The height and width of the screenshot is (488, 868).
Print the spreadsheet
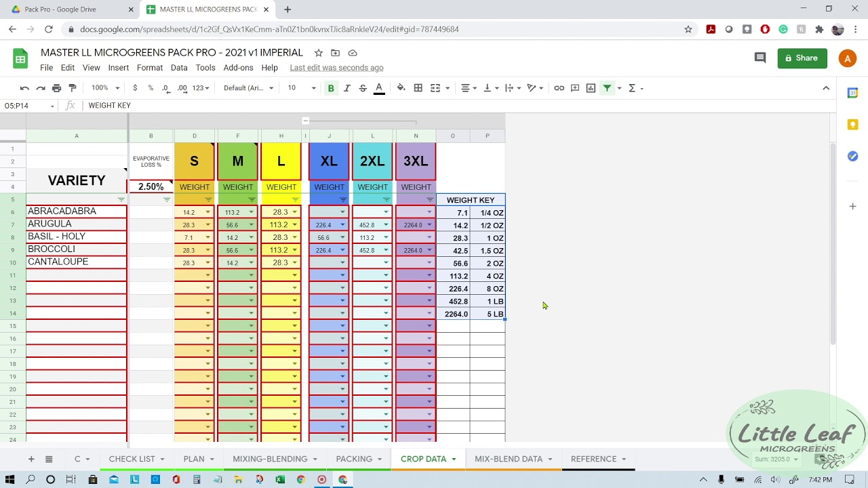tap(56, 88)
